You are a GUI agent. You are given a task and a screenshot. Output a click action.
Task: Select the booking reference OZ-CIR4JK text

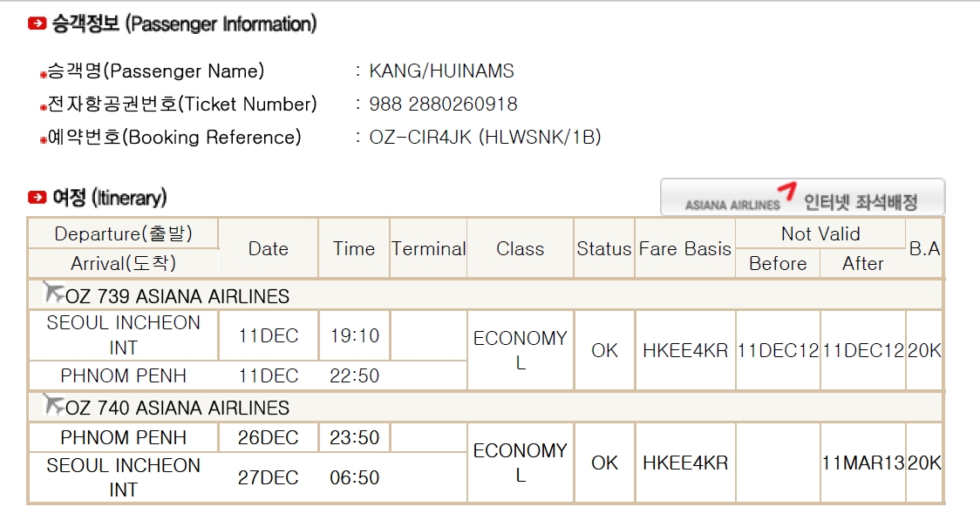pos(420,138)
